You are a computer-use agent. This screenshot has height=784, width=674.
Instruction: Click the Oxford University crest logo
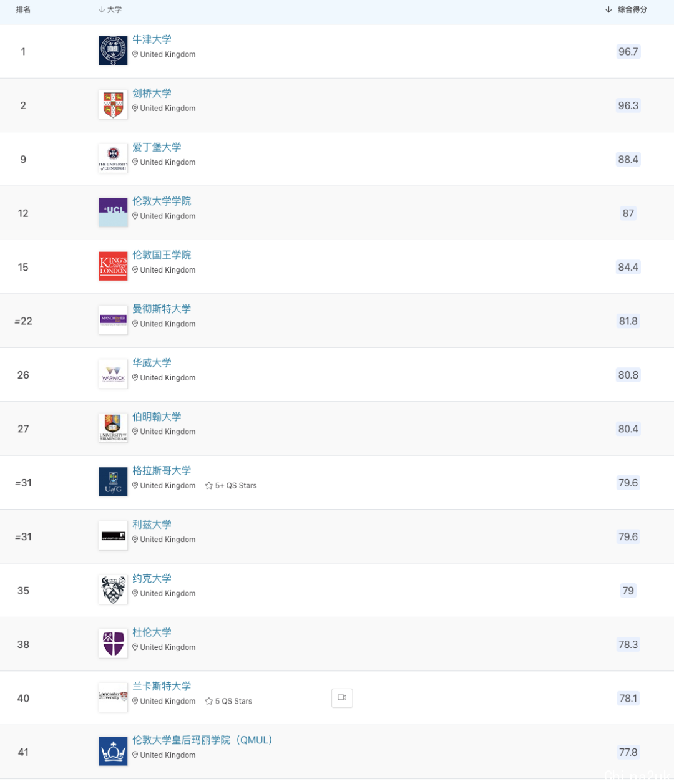[x=113, y=51]
